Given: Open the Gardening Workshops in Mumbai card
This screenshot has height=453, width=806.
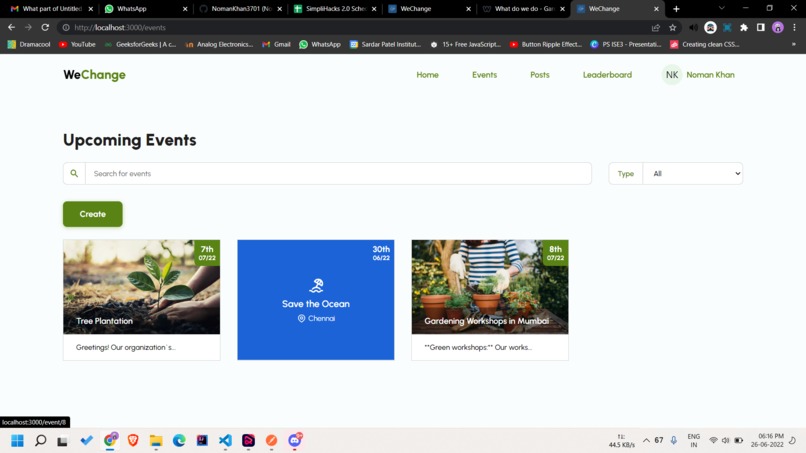Looking at the screenshot, I should click(490, 300).
